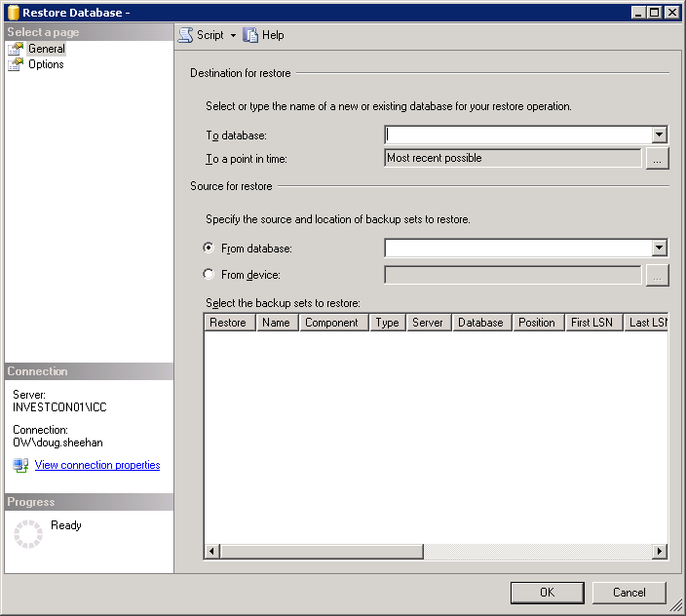This screenshot has height=616, width=686.
Task: Expand the To database dropdown
Action: (659, 135)
